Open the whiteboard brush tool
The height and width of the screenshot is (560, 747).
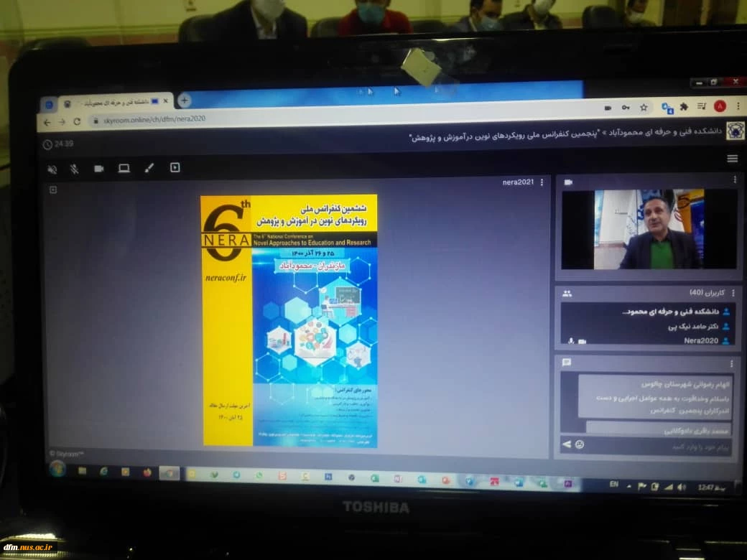(149, 167)
